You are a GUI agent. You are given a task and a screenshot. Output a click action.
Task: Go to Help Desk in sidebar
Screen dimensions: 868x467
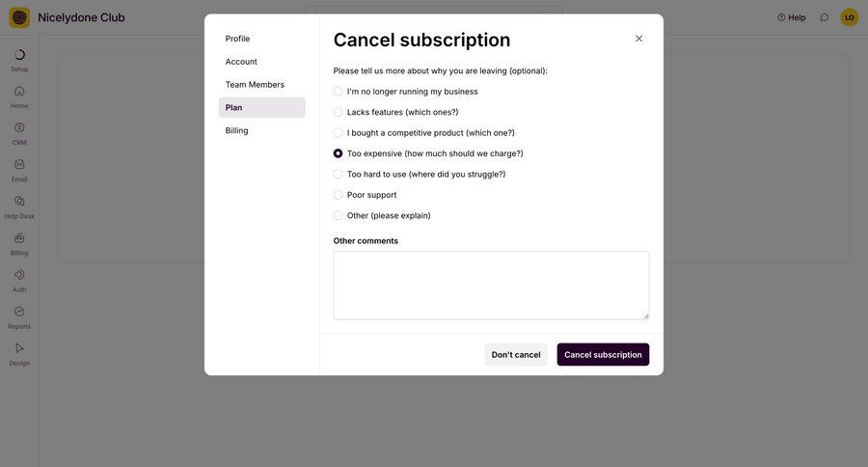pos(19,202)
